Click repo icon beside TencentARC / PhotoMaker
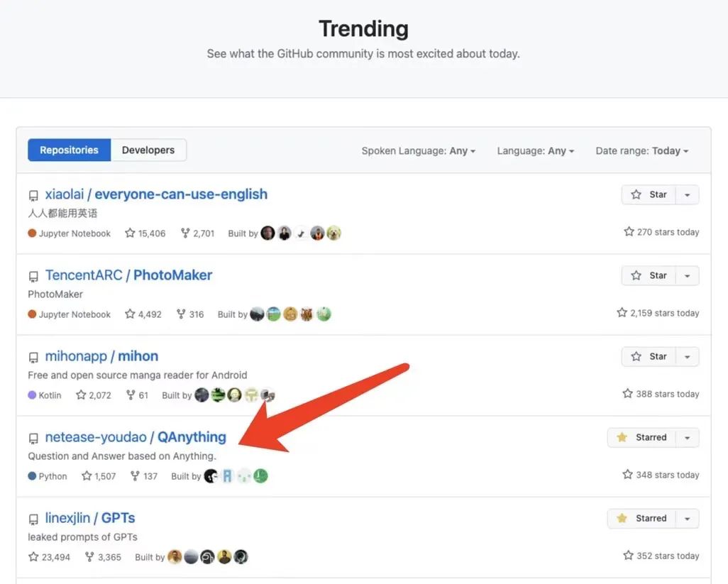This screenshot has width=728, height=584. click(x=33, y=277)
